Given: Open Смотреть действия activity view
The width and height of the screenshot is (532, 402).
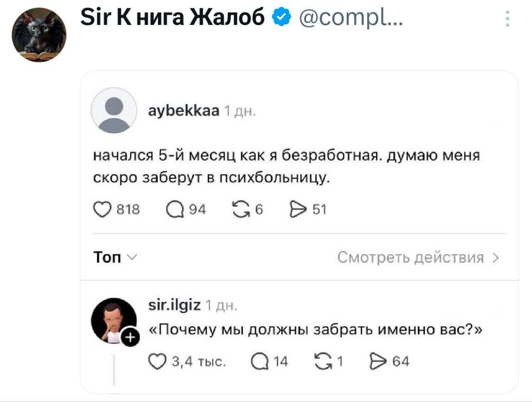Looking at the screenshot, I should coord(418,257).
